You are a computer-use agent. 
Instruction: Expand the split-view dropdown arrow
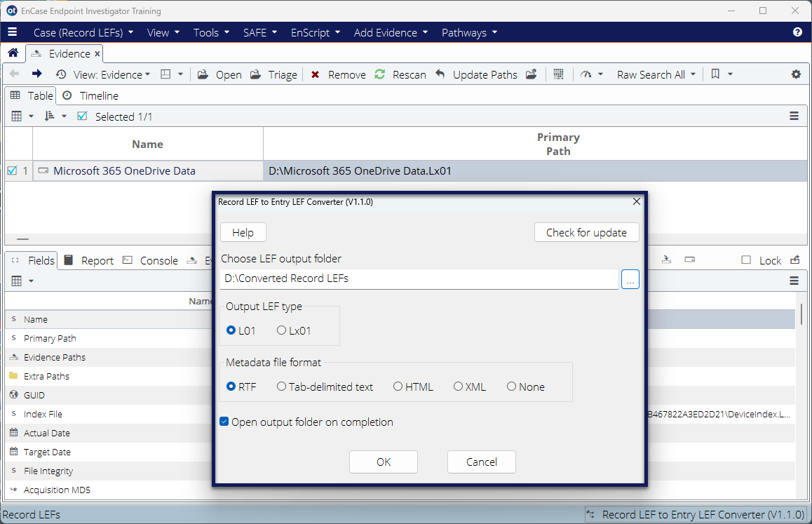point(180,74)
